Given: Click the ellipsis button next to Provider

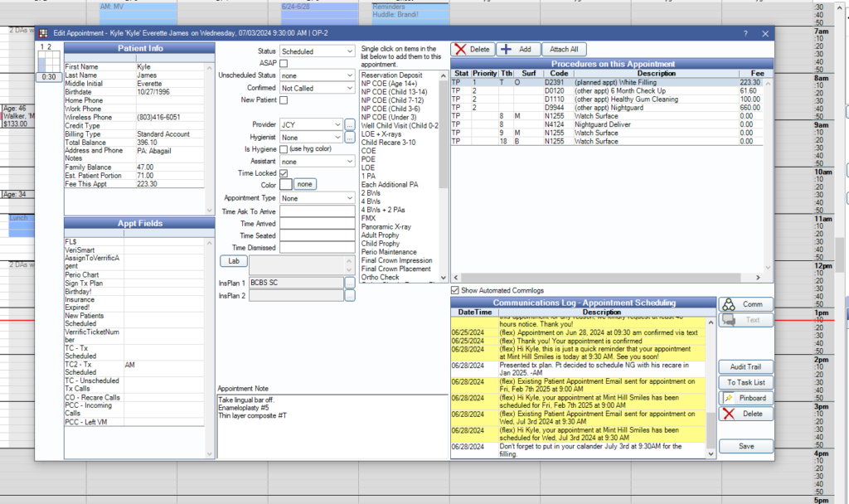Looking at the screenshot, I should click(x=350, y=124).
